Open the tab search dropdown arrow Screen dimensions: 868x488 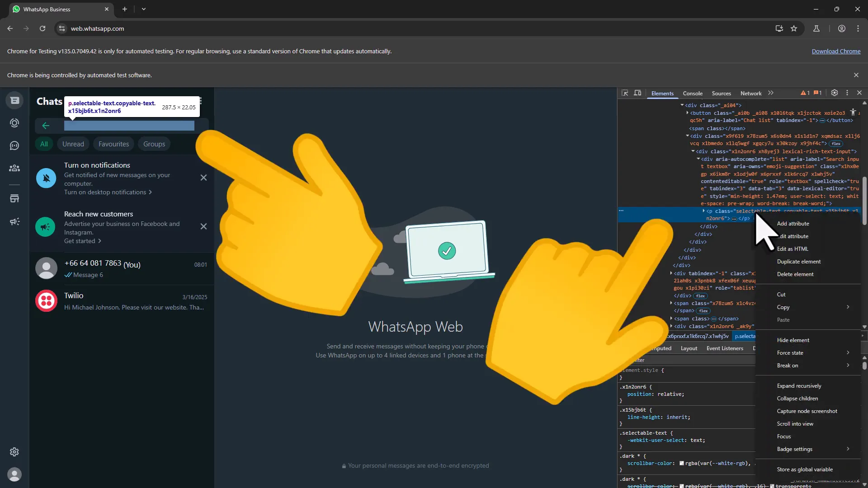(x=144, y=9)
